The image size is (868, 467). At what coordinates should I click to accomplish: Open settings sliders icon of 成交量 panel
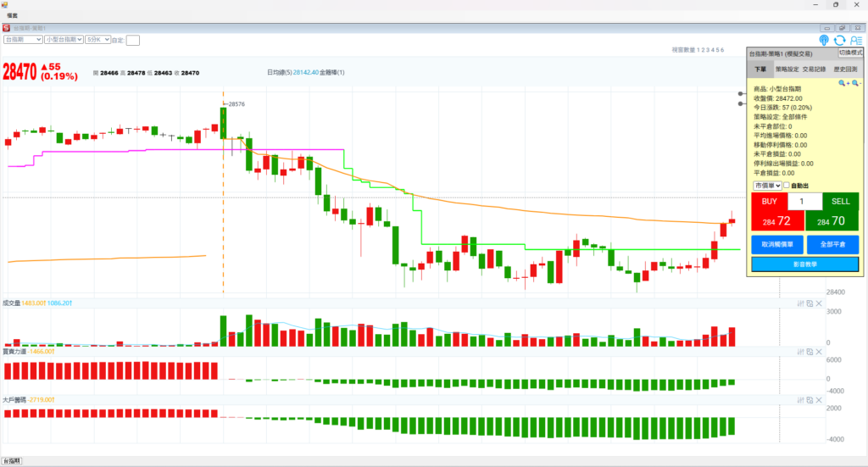(800, 303)
